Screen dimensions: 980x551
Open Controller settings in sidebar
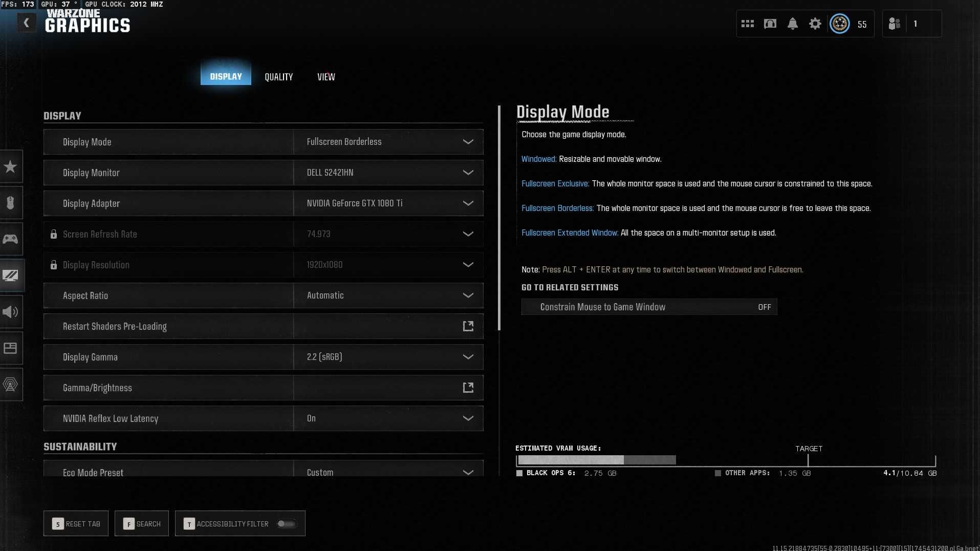(10, 239)
